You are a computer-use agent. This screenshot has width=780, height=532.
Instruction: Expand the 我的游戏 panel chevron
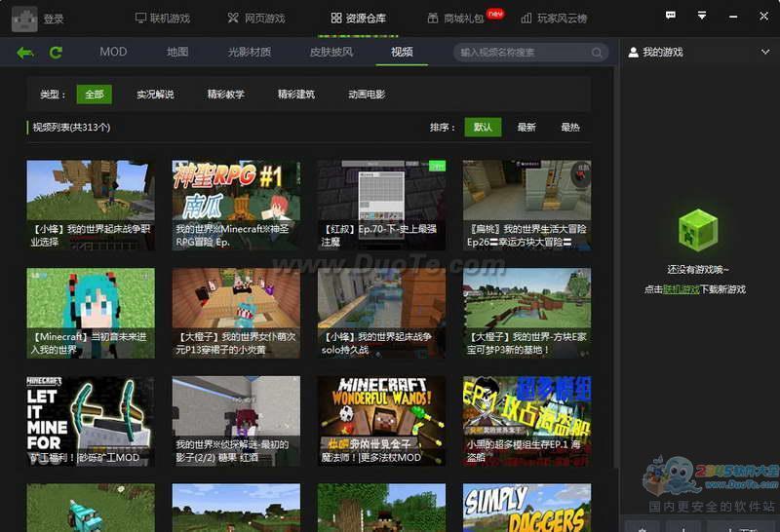(765, 52)
